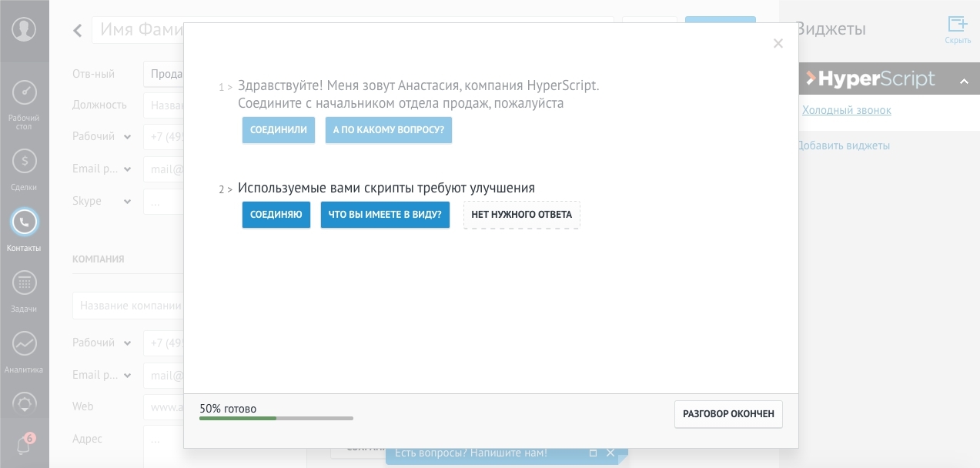
Task: Click the Скрыть widgets icon
Action: pos(958,25)
